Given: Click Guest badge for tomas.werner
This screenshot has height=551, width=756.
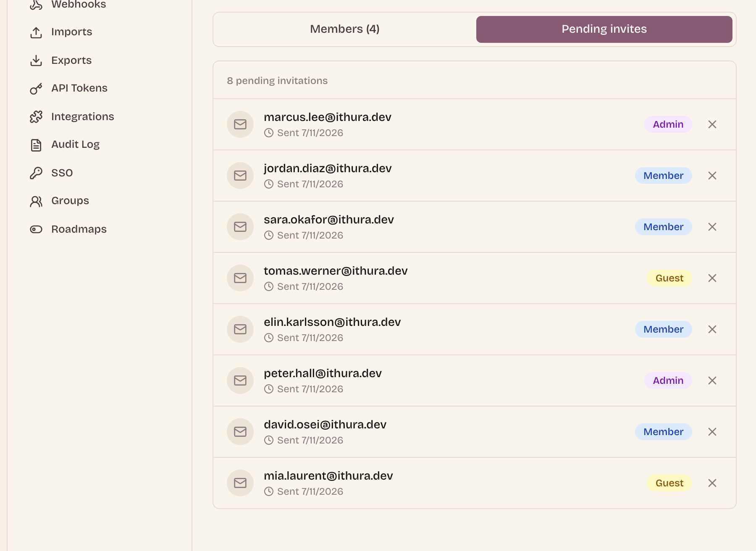Looking at the screenshot, I should point(669,278).
